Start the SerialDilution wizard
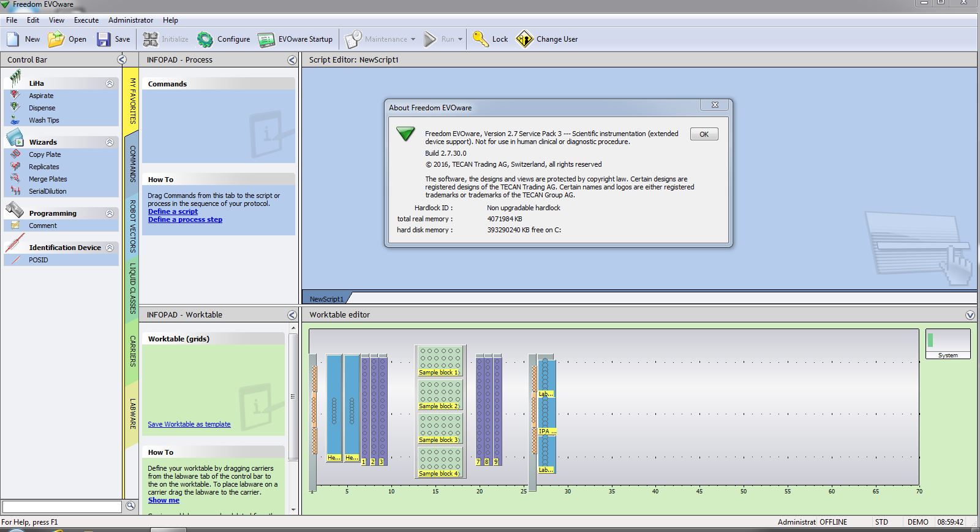980x532 pixels. [47, 191]
